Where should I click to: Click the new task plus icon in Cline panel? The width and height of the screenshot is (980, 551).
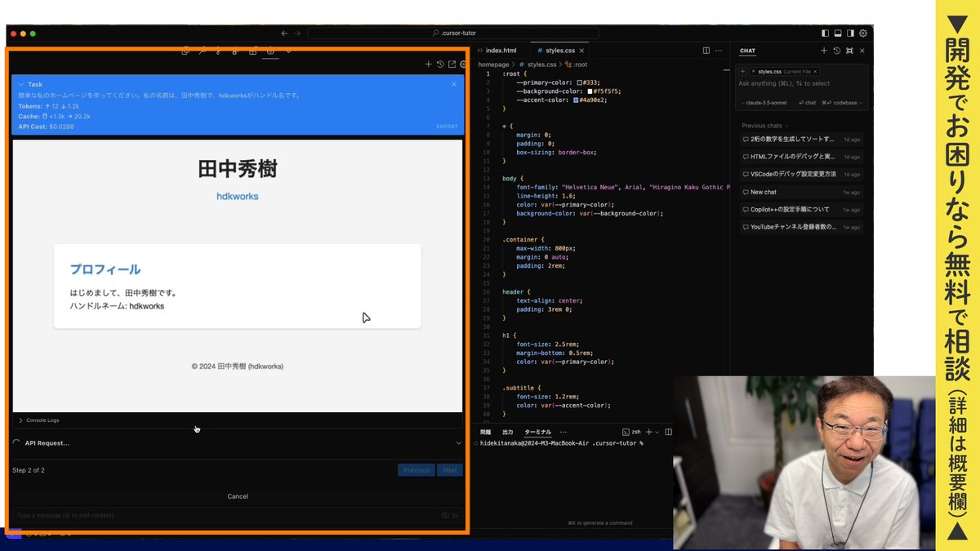tap(429, 64)
